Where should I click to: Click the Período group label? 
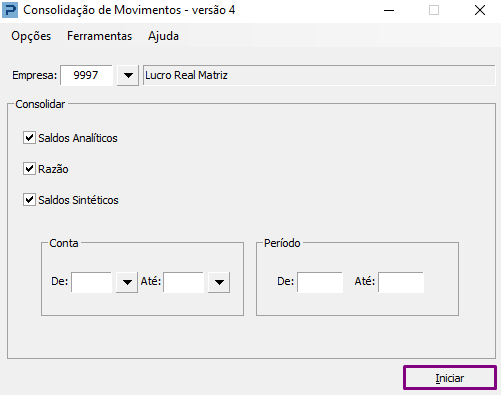(282, 243)
